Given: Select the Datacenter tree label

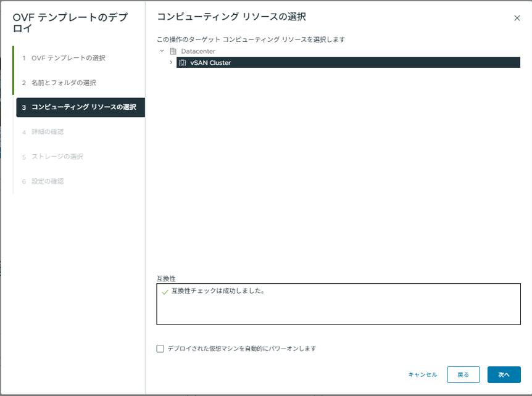Looking at the screenshot, I should (198, 51).
